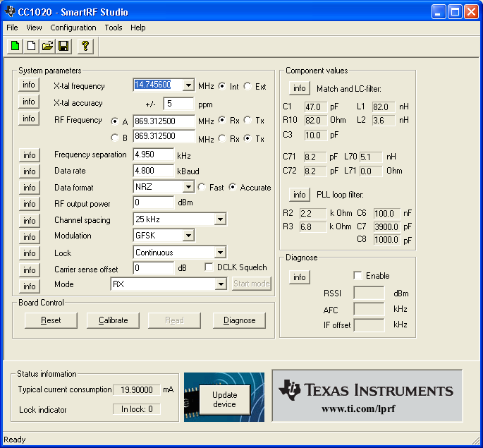
Task: Tick the Diagnose Enable checkbox
Action: pos(357,275)
